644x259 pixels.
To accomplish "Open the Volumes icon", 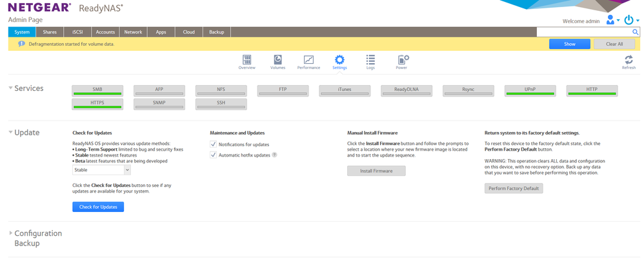I will (277, 60).
